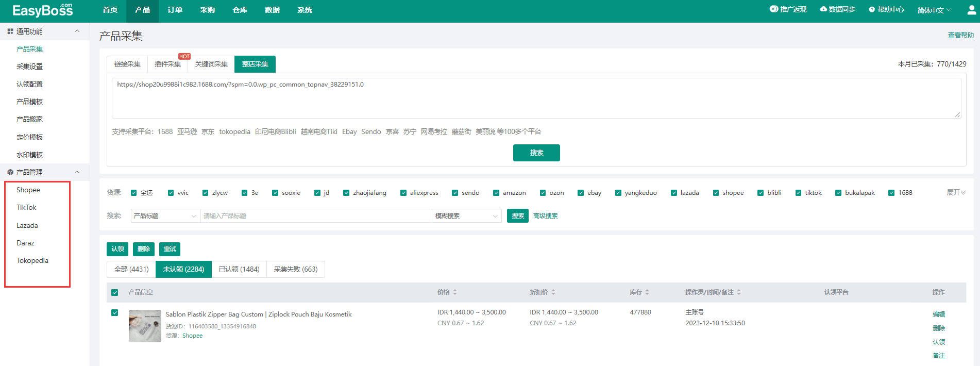Uncheck the 全选 source checkbox
The height and width of the screenshot is (366, 980).
point(134,193)
